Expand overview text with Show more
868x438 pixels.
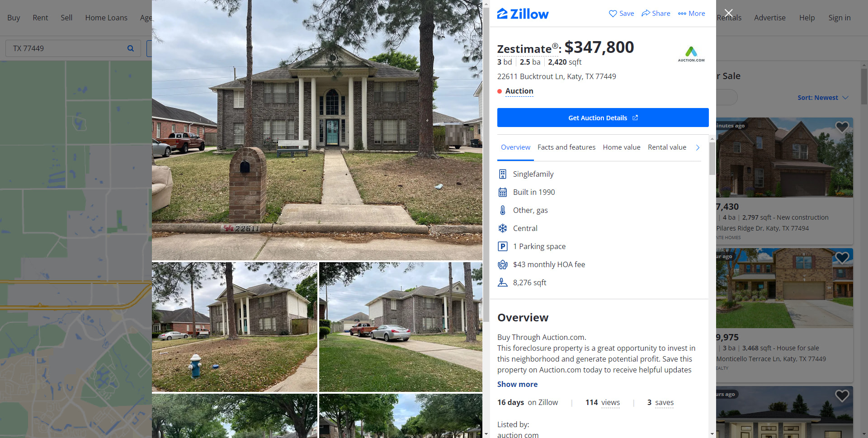[517, 384]
